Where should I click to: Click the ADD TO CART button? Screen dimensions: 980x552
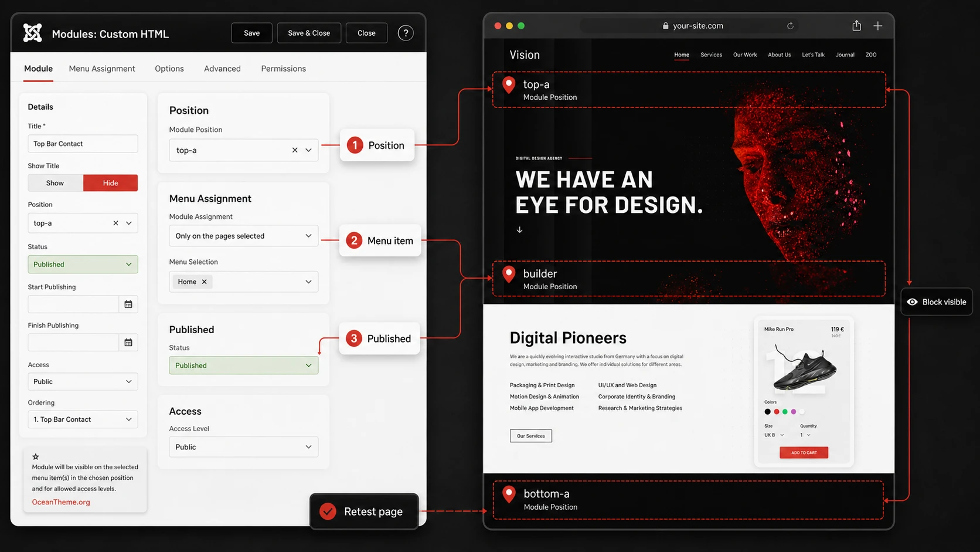point(804,452)
